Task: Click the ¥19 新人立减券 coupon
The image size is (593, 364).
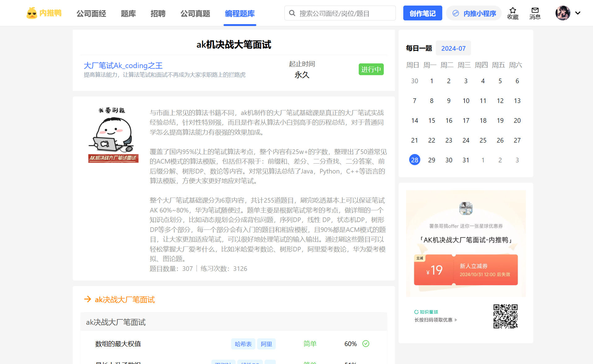Action: pyautogui.click(x=465, y=270)
